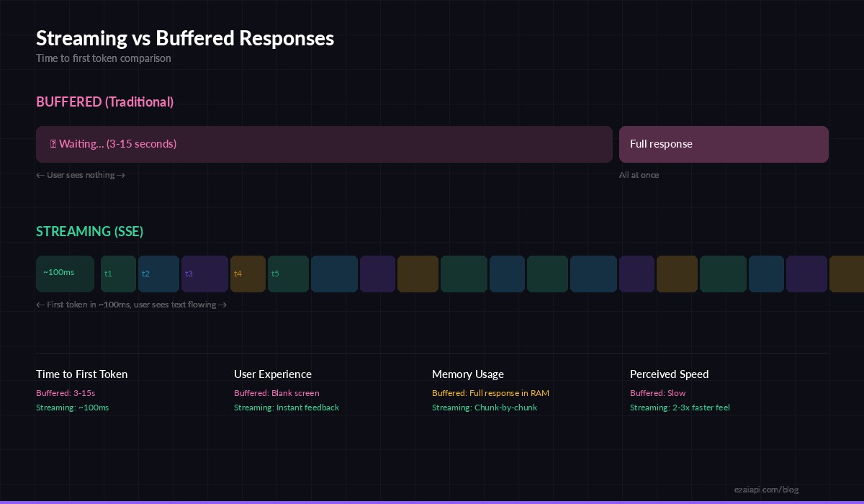Click the "User sees nothing" caption
The image size is (864, 504).
(x=81, y=175)
